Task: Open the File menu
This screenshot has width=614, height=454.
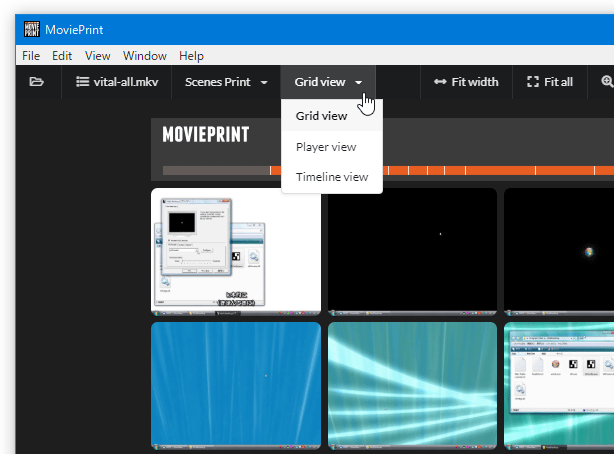Action: click(31, 56)
